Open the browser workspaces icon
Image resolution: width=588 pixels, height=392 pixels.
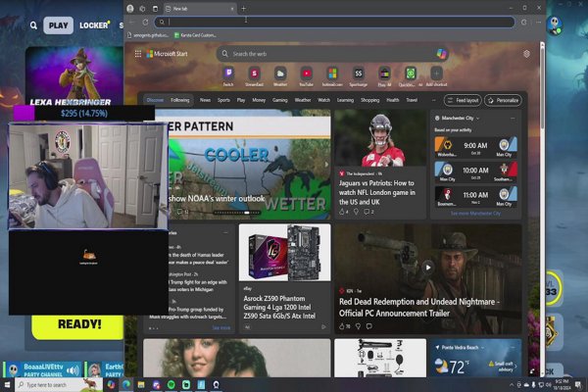pos(142,8)
